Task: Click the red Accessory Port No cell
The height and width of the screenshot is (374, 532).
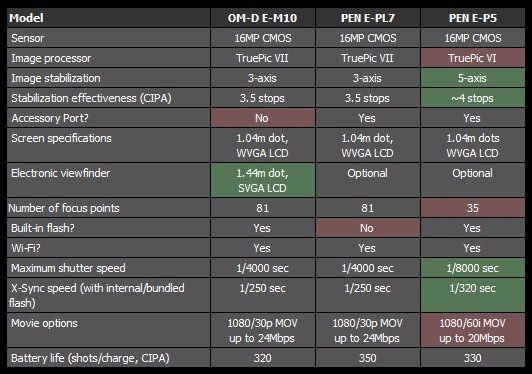Action: pyautogui.click(x=263, y=118)
